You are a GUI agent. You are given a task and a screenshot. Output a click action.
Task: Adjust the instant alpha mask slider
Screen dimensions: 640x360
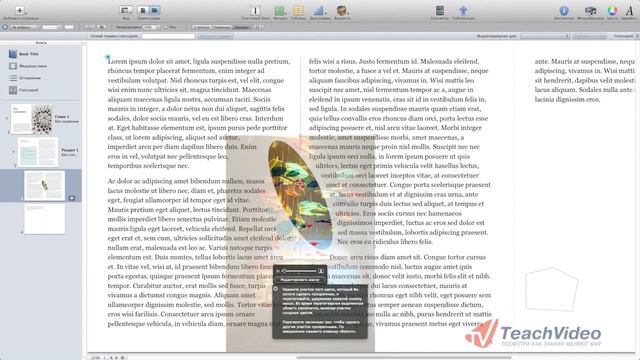coord(300,271)
